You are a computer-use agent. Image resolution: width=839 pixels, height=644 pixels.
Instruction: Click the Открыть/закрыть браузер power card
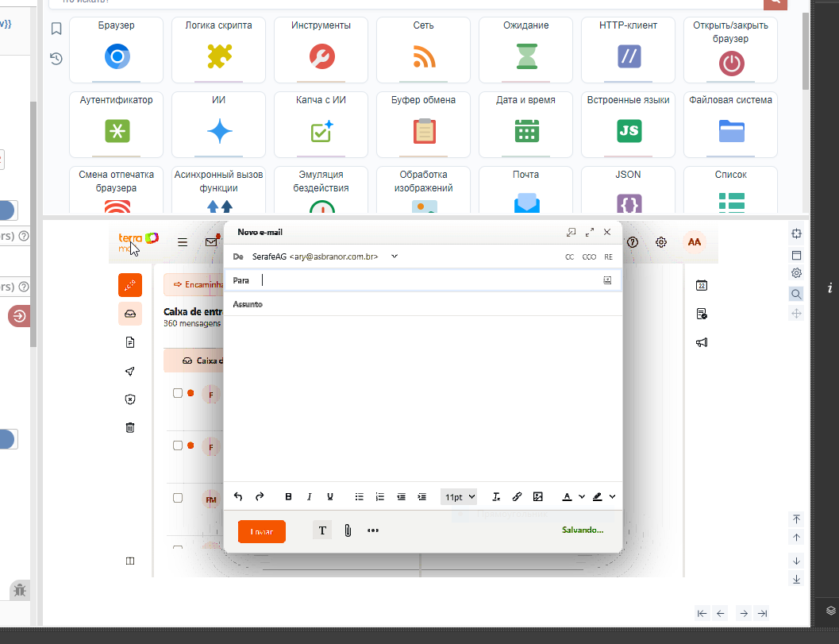pyautogui.click(x=730, y=50)
